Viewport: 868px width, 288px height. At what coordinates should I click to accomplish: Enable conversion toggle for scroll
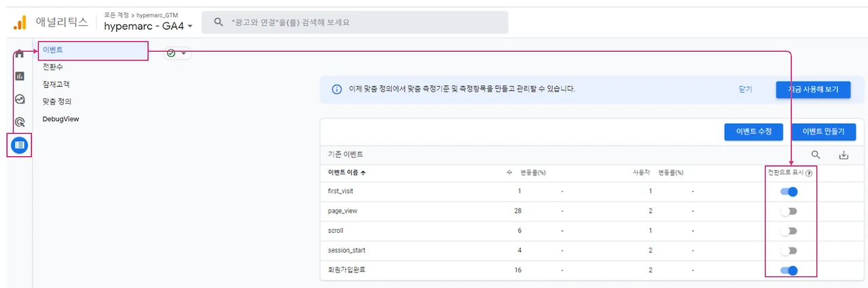789,231
